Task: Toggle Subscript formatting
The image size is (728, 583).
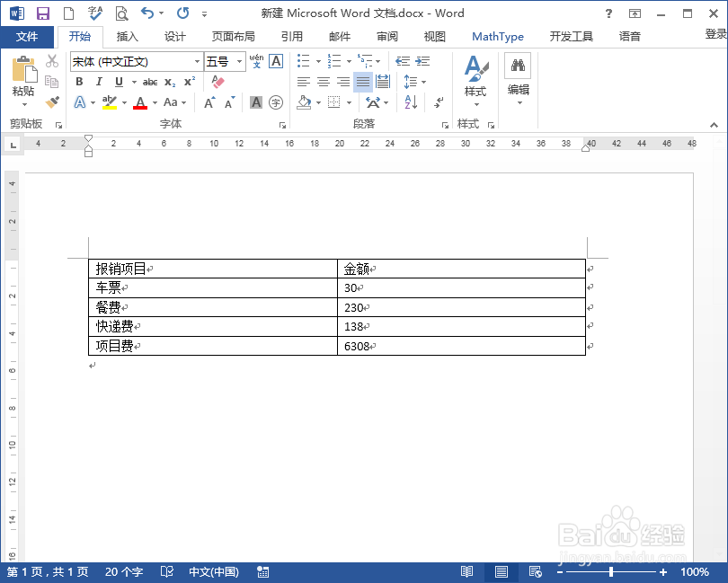Action: [170, 82]
